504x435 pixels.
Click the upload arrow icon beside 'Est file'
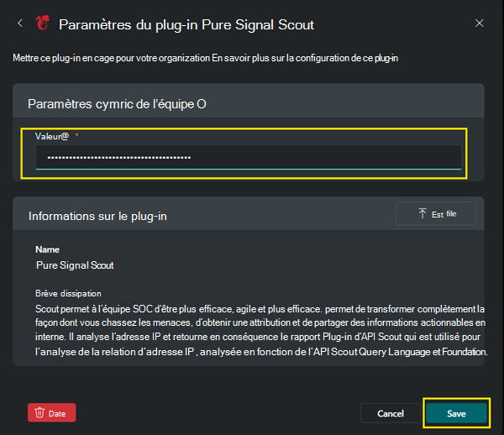tap(423, 213)
